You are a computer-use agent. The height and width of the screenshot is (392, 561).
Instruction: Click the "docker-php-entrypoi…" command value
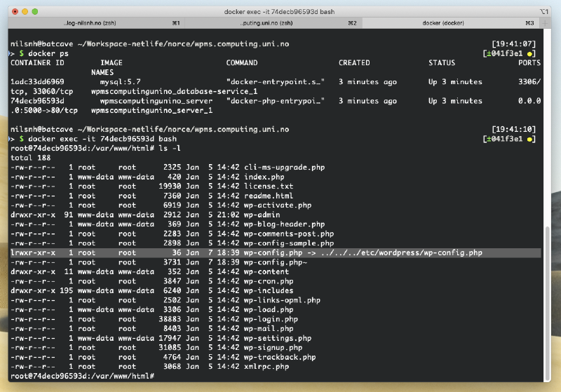(x=276, y=101)
